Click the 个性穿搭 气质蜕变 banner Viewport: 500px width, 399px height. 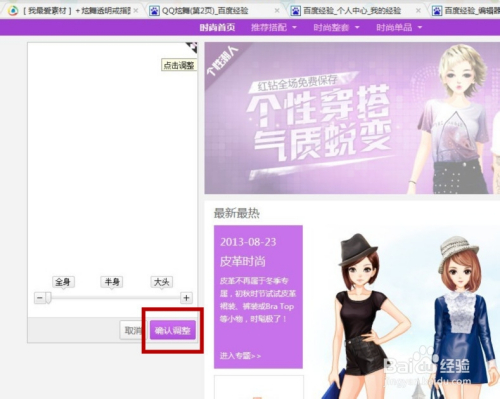[352, 118]
